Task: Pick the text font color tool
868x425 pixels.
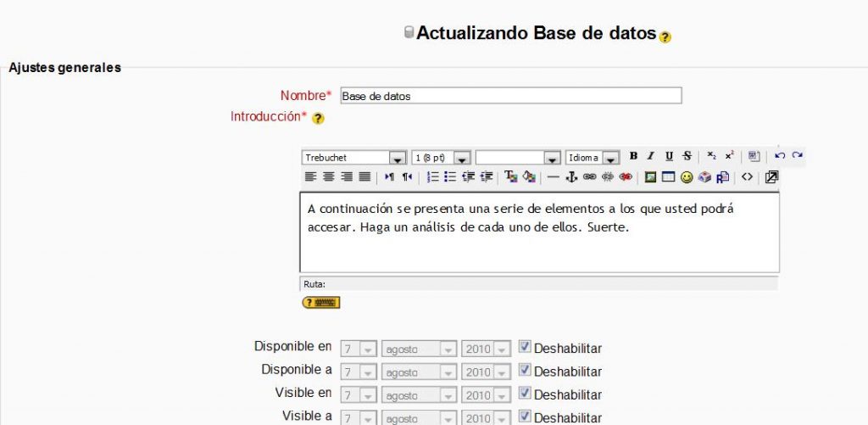Action: 510,177
